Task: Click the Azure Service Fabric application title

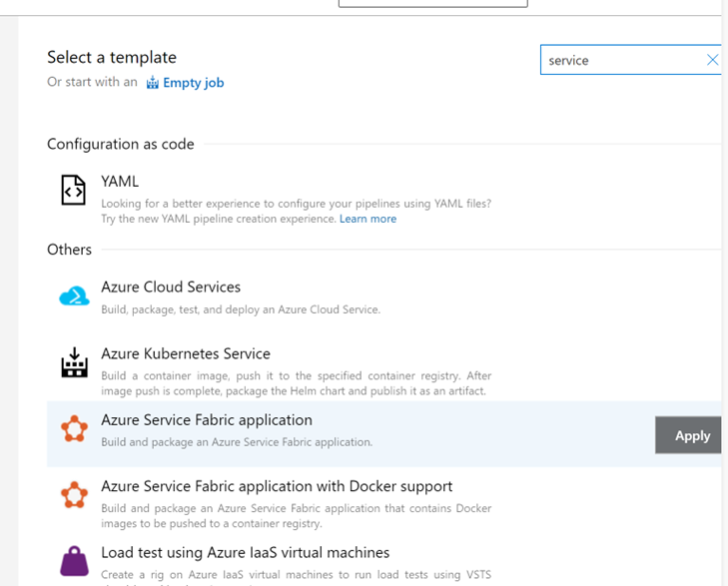Action: coord(207,420)
